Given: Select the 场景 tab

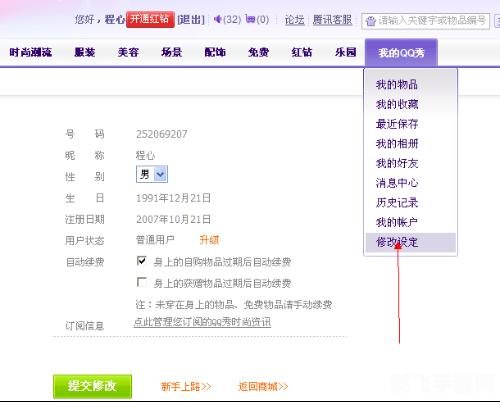Looking at the screenshot, I should click(x=171, y=52).
